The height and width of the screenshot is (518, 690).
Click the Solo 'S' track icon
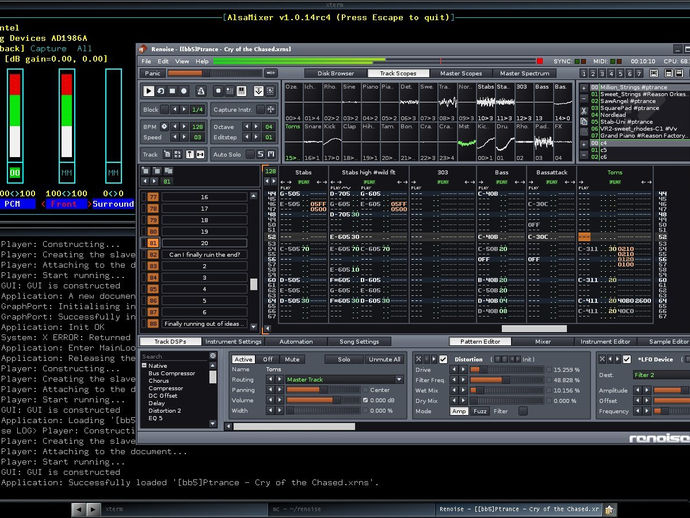point(261,154)
